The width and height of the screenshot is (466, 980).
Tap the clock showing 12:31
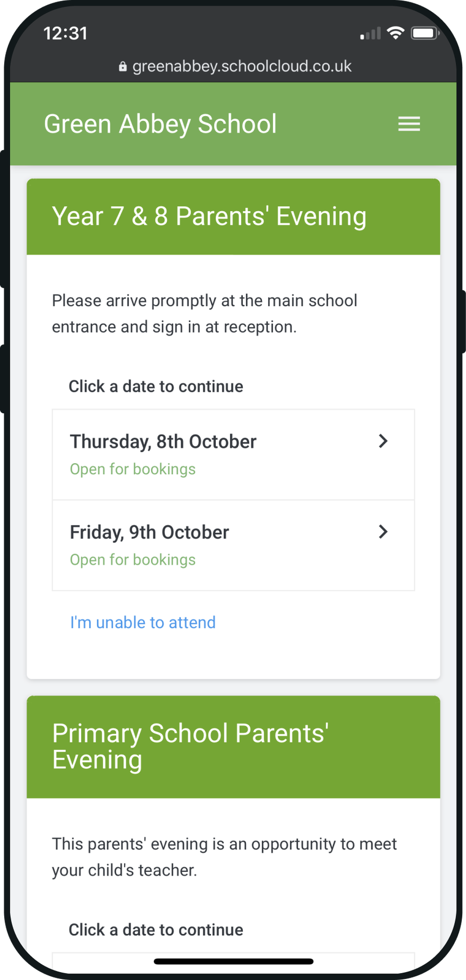coord(65,33)
